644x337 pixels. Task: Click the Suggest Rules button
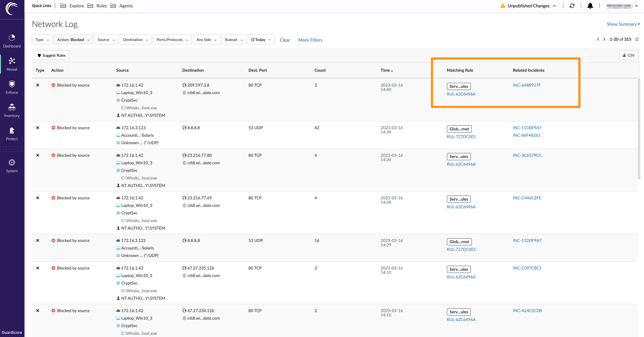[52, 55]
